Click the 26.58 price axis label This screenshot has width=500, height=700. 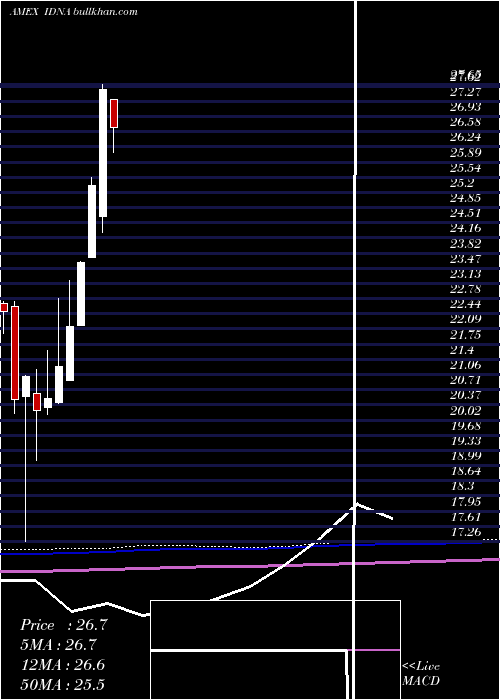pyautogui.click(x=466, y=122)
